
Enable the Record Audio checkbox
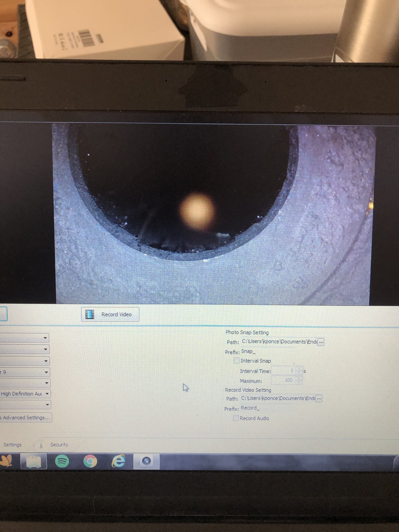click(x=236, y=418)
